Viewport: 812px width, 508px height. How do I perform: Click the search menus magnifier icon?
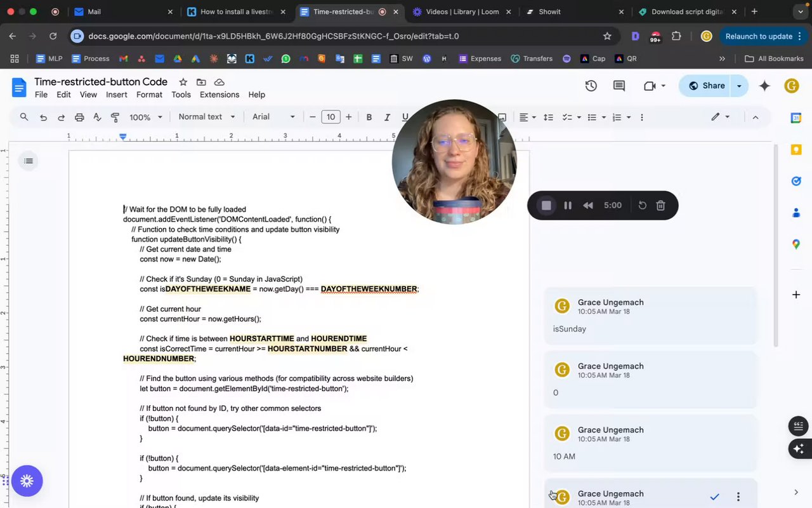pos(24,117)
